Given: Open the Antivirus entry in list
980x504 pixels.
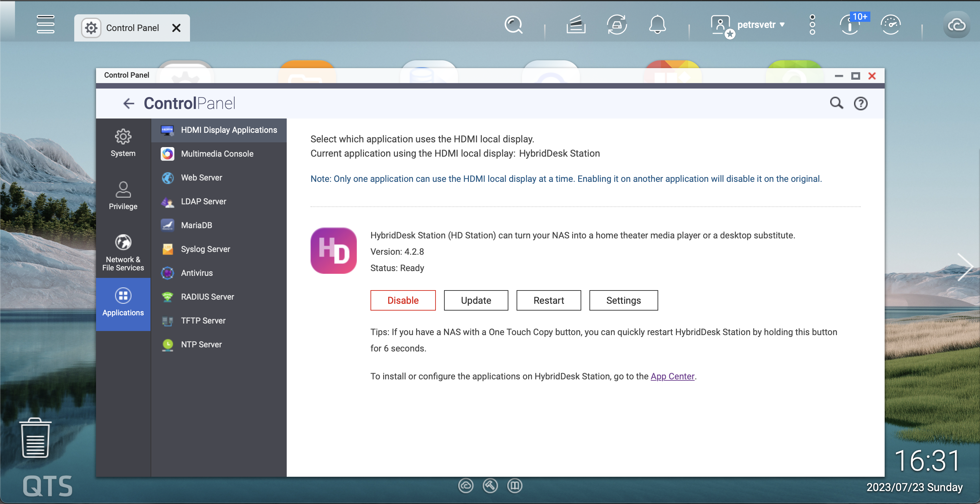Looking at the screenshot, I should click(197, 273).
